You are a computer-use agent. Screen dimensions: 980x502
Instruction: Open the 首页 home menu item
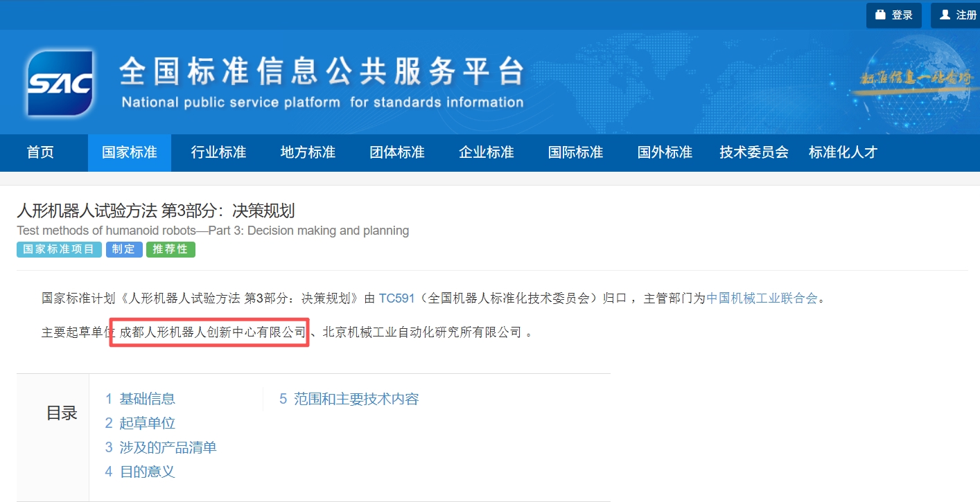[40, 152]
